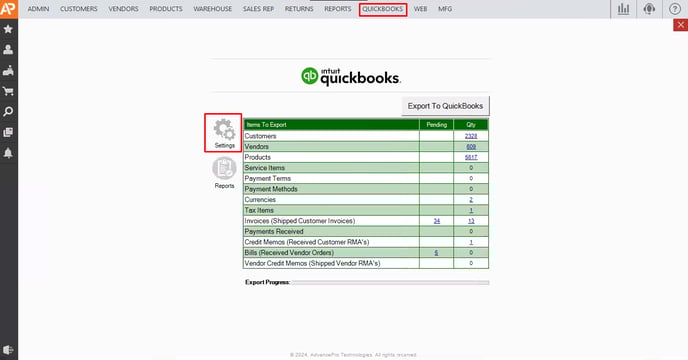688x360 pixels.
Task: Select the Payment Methods row label
Action: pyautogui.click(x=271, y=189)
